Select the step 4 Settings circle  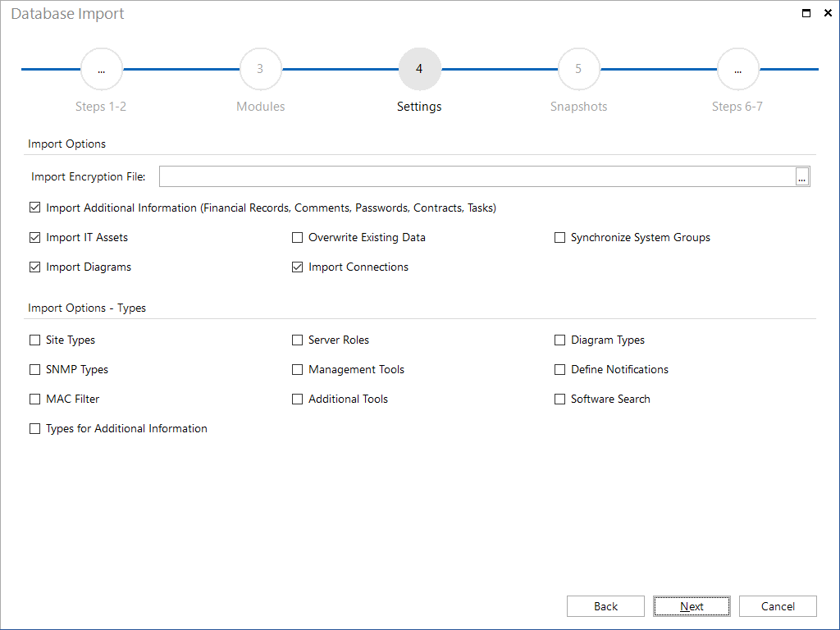419,69
